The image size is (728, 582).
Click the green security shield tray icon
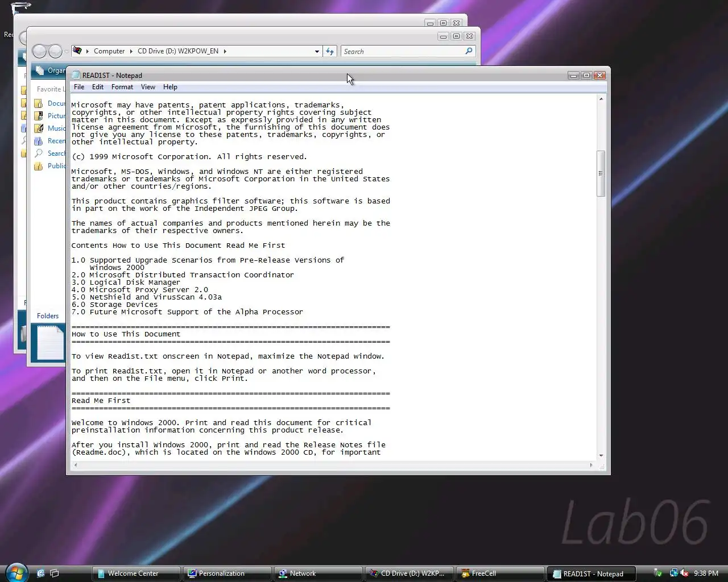coord(658,573)
